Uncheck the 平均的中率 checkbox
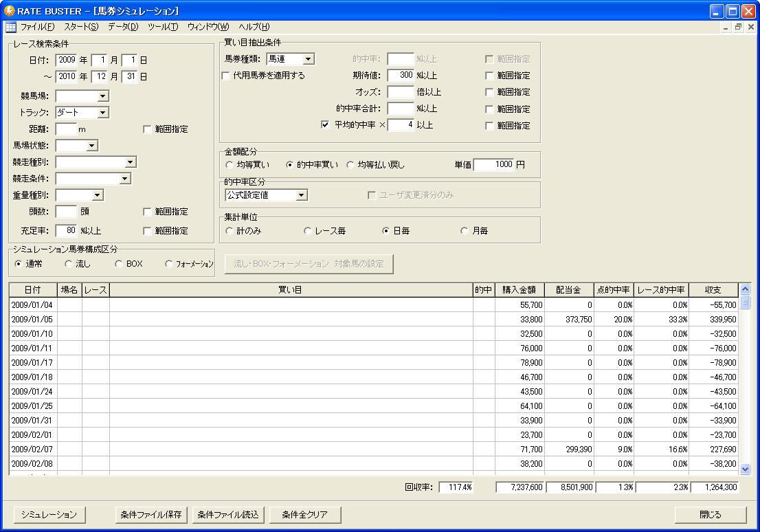Image resolution: width=760 pixels, height=532 pixels. click(x=325, y=125)
